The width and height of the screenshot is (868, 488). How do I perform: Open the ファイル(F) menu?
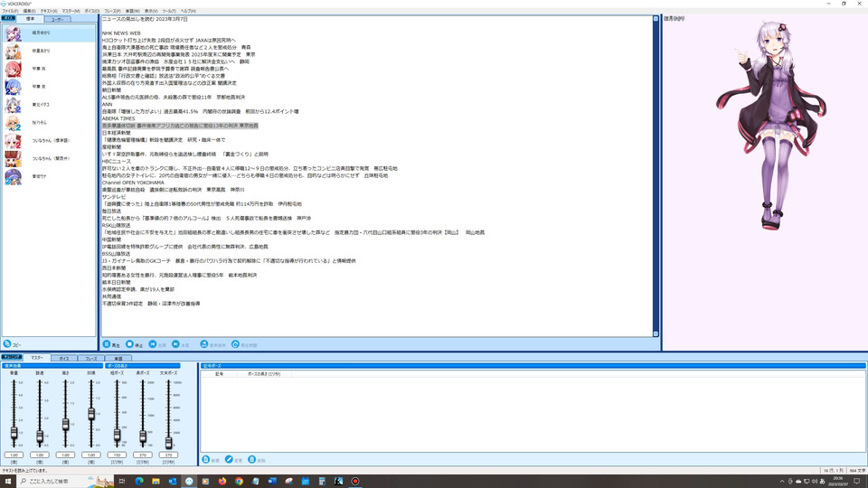(10, 11)
